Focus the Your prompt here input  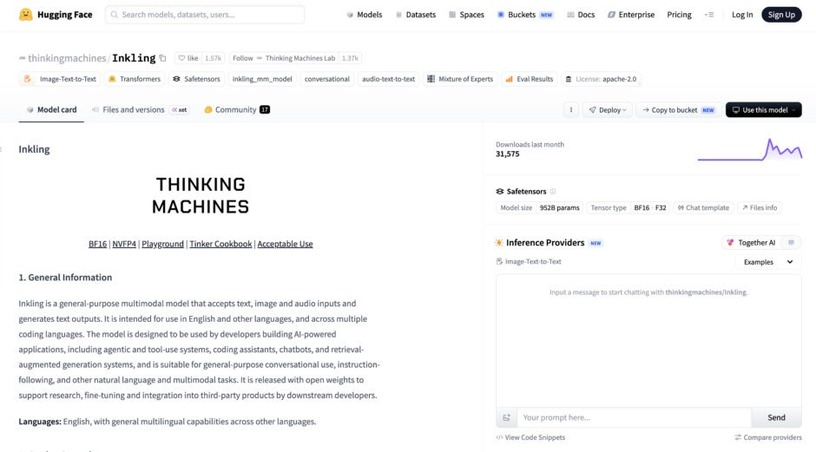point(634,418)
